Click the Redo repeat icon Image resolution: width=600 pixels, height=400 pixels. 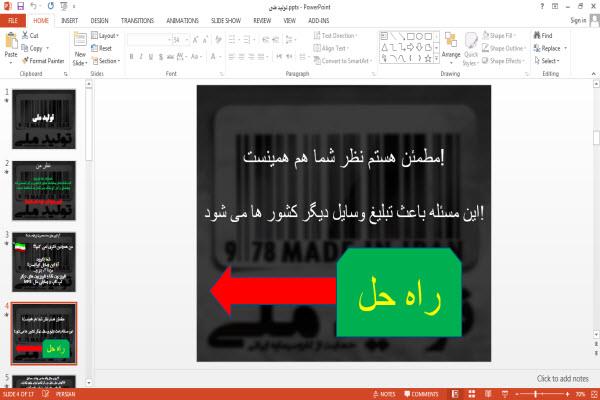(51, 6)
